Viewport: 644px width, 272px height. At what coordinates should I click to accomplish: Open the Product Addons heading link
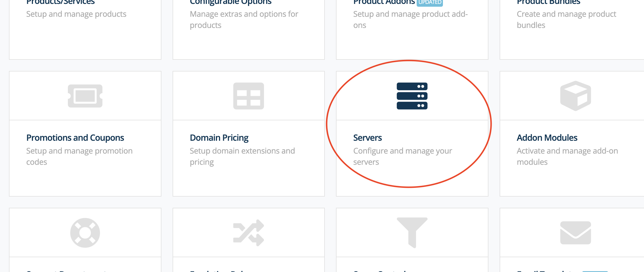(384, 2)
